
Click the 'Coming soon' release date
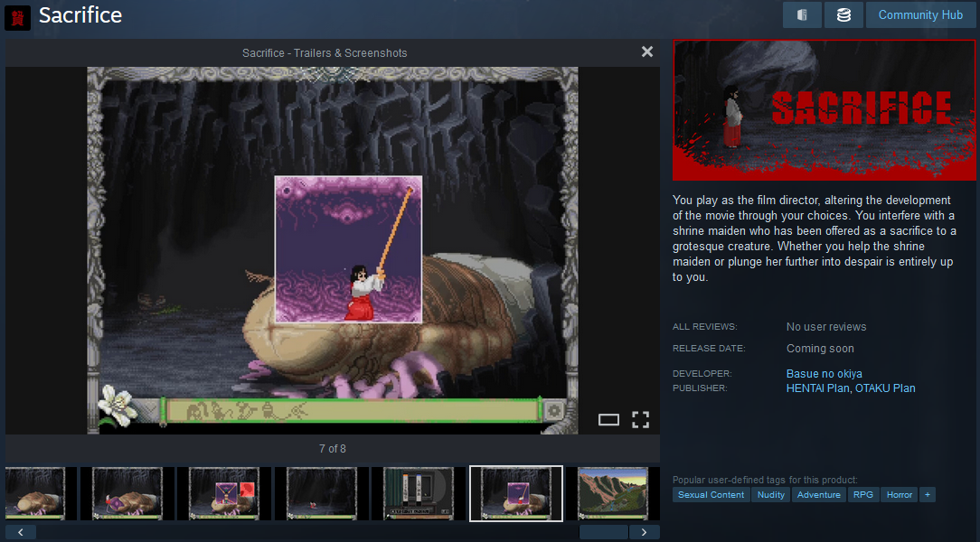pyautogui.click(x=820, y=349)
